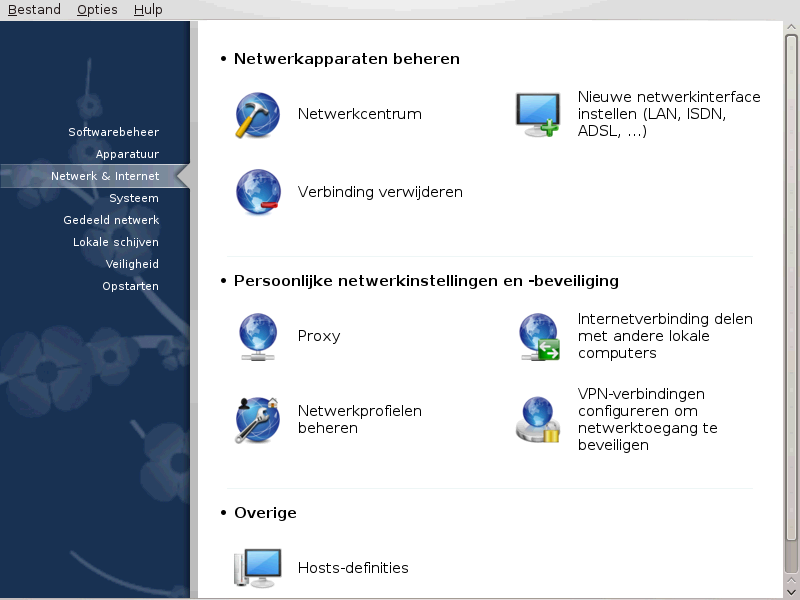Switch to the Veiligheid section
Viewport: 800px width, 600px height.
point(132,264)
